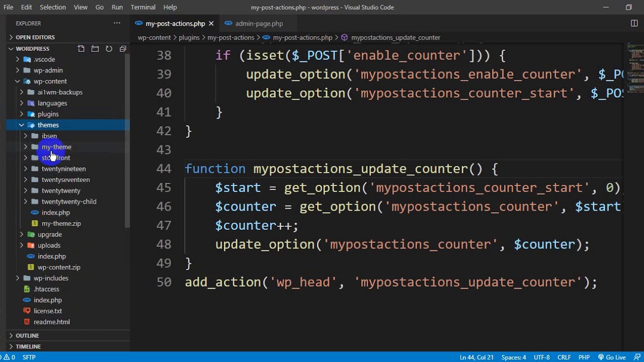Change CRLF line ending setting
Image resolution: width=644 pixels, height=362 pixels.
(564, 357)
